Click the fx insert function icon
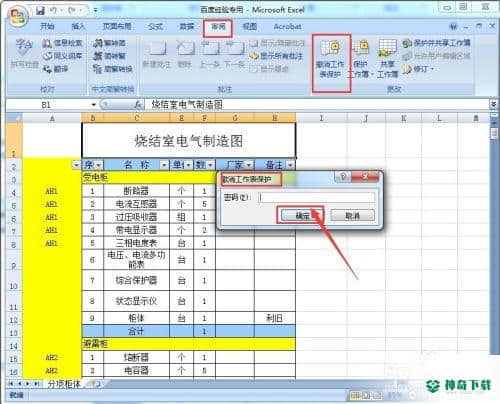500x404 pixels. coord(138,105)
